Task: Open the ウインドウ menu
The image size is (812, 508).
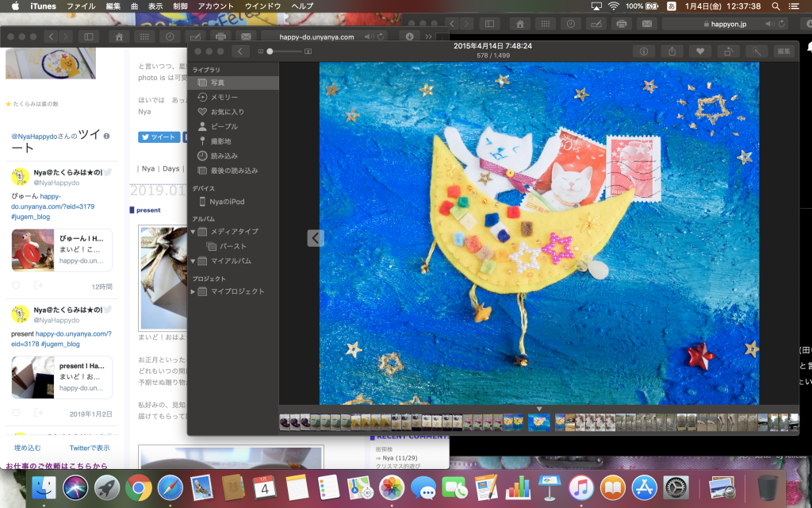Action: click(262, 6)
